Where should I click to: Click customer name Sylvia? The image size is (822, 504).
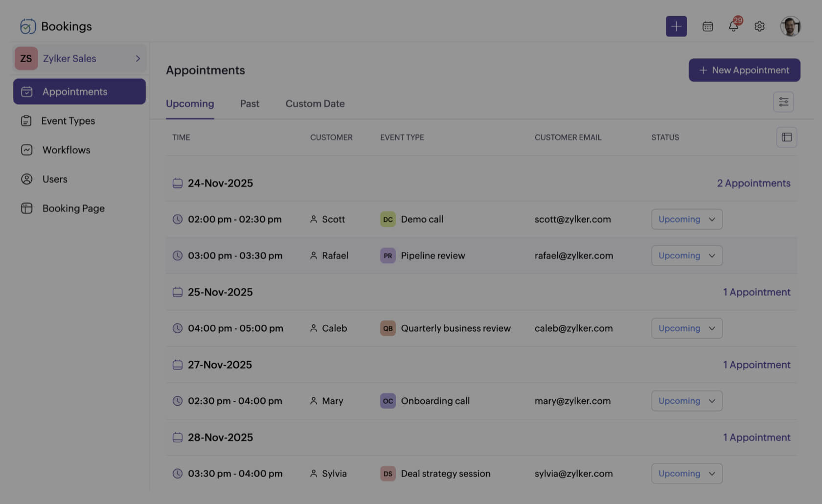click(x=334, y=474)
